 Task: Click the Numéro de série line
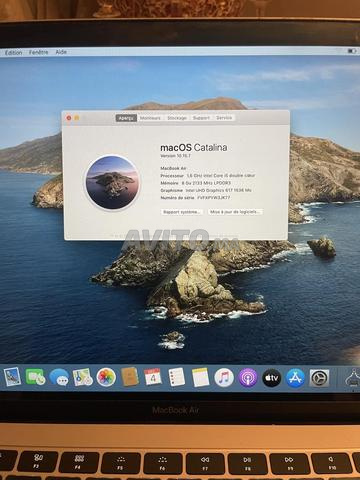pyautogui.click(x=195, y=198)
